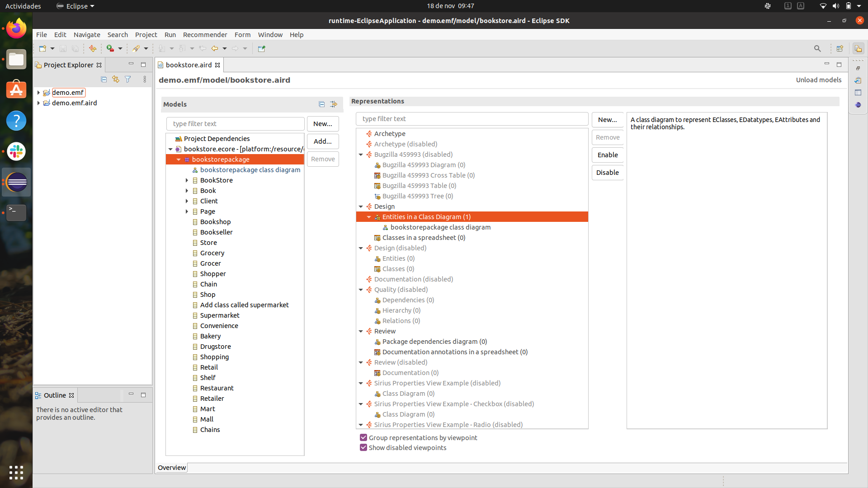
Task: Click the Unload models link
Action: pos(819,80)
